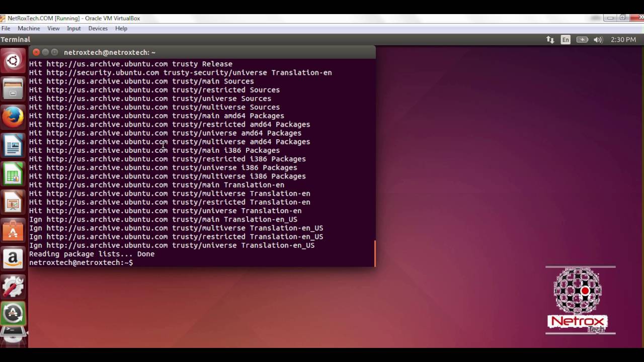
Task: Click the terminal scrollbar thumb
Action: pyautogui.click(x=374, y=253)
